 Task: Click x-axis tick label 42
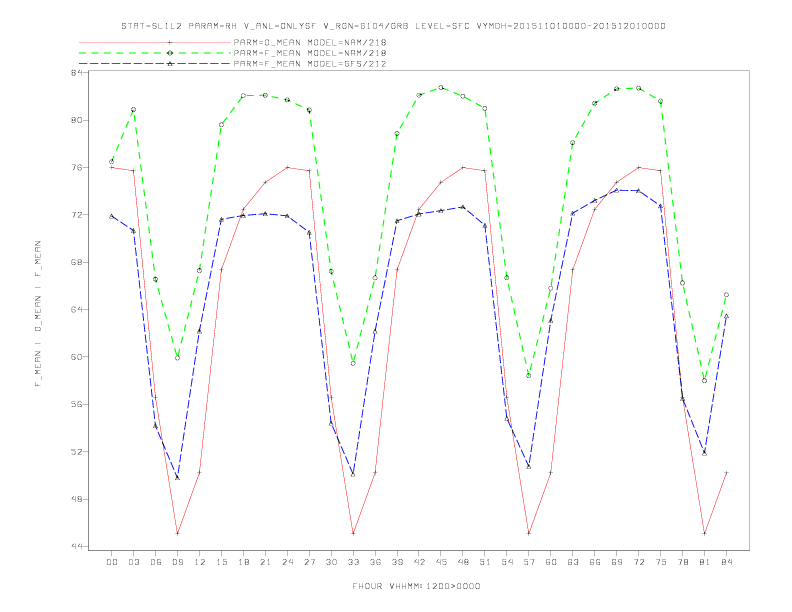point(419,562)
